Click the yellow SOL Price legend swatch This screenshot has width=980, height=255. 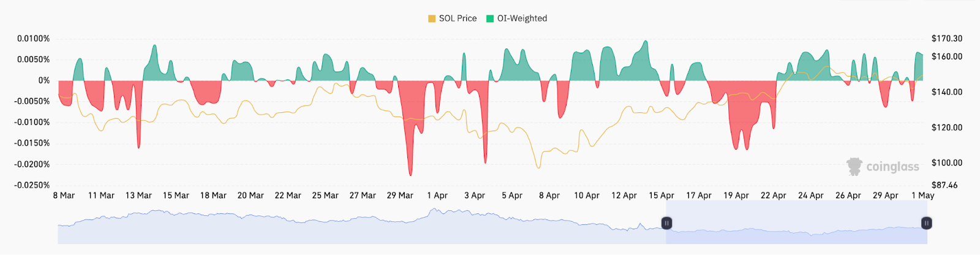coord(432,18)
